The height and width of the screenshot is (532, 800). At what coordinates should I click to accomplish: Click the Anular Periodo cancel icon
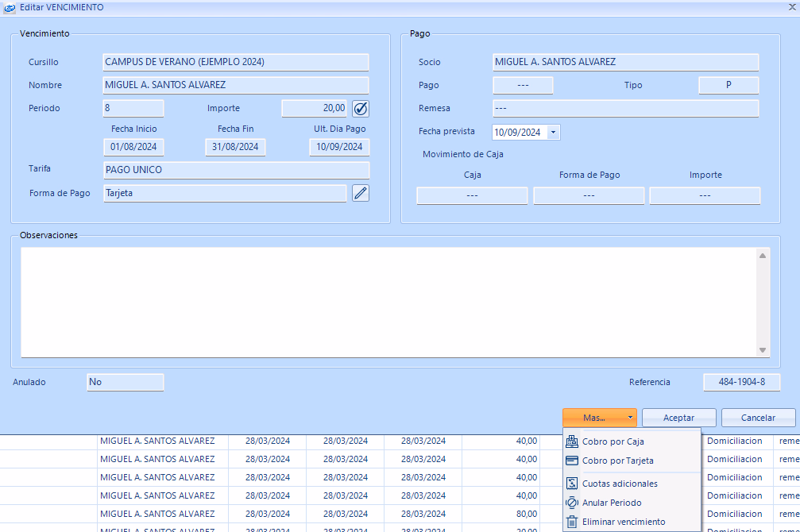coord(572,503)
